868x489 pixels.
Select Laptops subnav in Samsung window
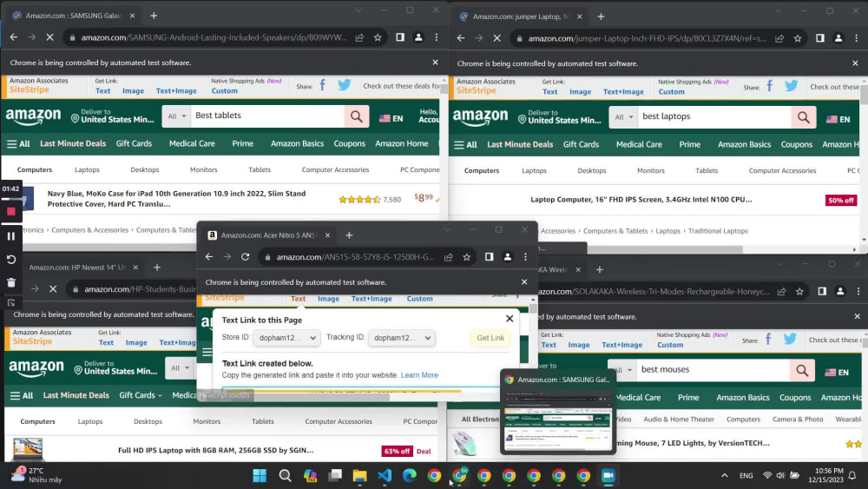coord(87,169)
